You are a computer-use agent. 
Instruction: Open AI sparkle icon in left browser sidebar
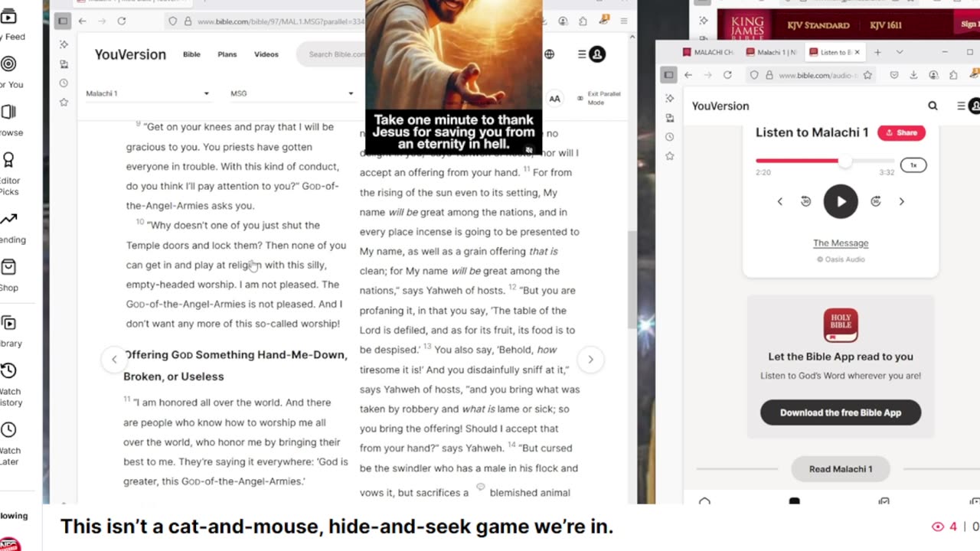coord(64,44)
